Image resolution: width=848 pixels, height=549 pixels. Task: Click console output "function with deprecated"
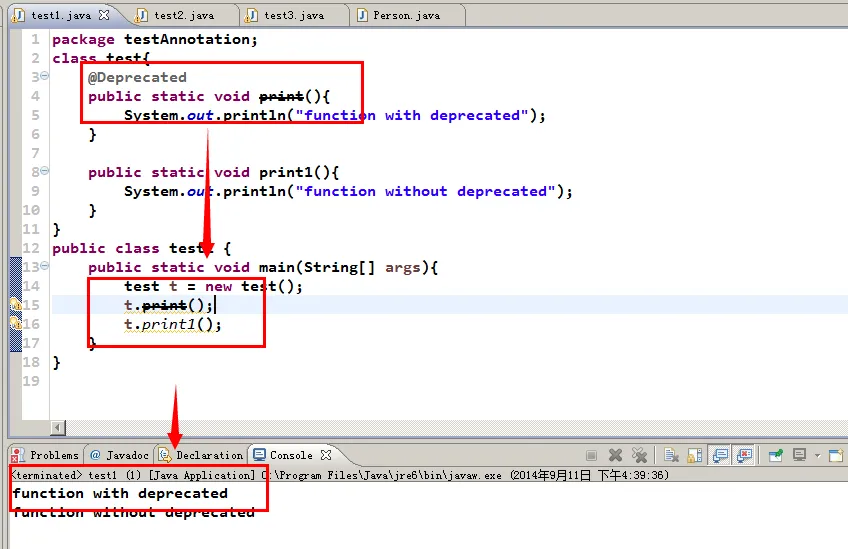[x=120, y=493]
